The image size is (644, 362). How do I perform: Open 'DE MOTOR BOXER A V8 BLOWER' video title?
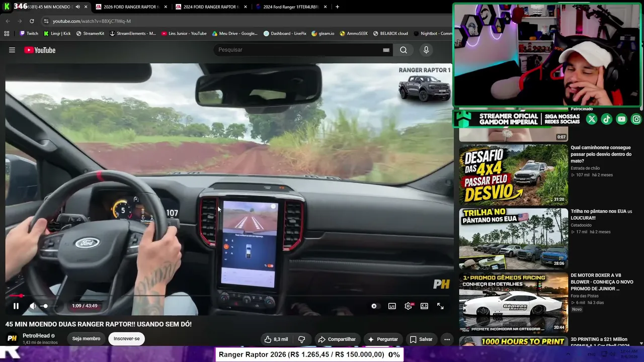coord(602,282)
